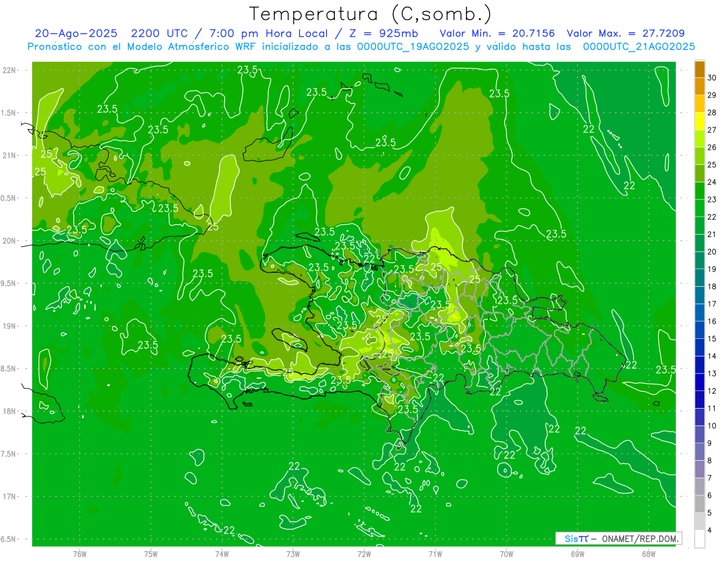Viewport: 728px width, 562px height.
Task: Pick the purple swatch between 8 and 9
Action: click(x=699, y=452)
